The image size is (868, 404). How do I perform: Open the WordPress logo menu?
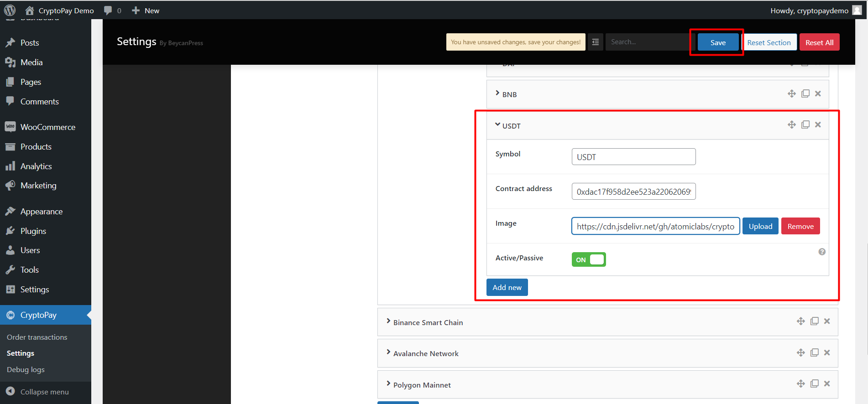pos(10,10)
